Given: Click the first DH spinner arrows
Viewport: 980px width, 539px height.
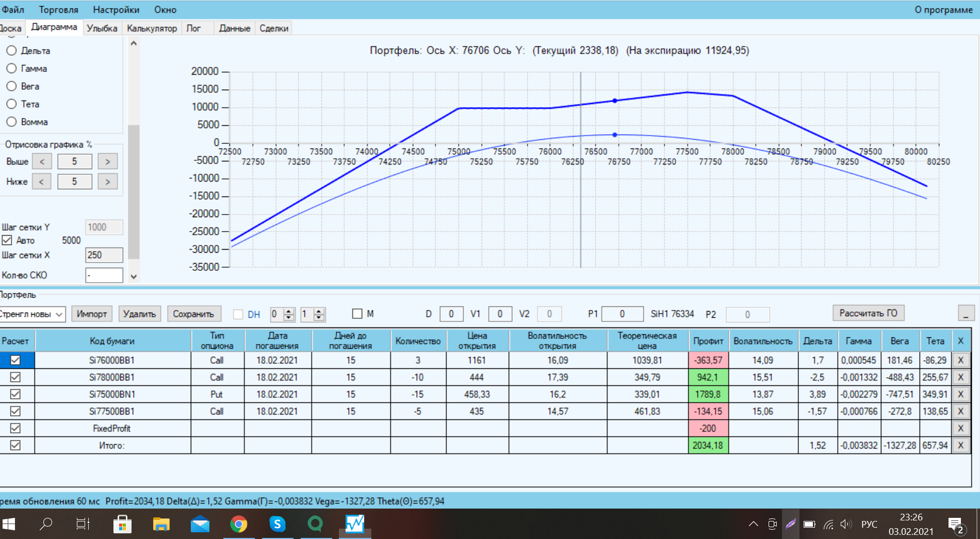Looking at the screenshot, I should [x=289, y=314].
